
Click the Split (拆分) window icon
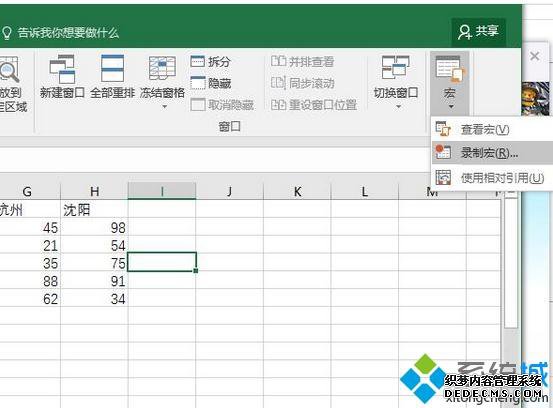click(197, 61)
